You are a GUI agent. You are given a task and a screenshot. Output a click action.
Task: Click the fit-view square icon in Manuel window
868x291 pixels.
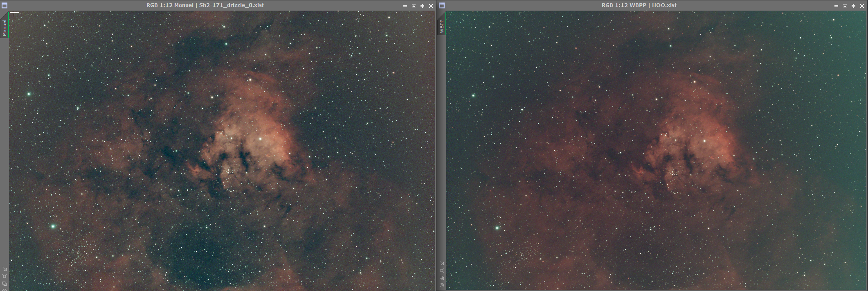(4, 276)
